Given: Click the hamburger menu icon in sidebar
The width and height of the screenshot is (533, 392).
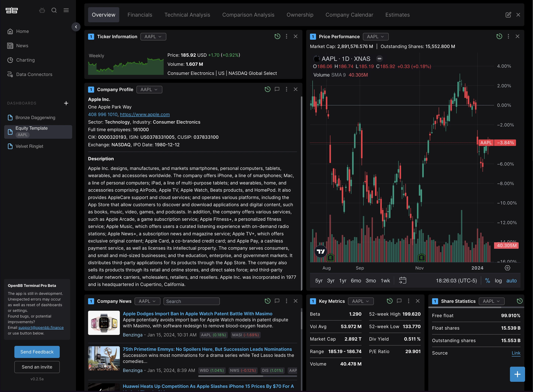Looking at the screenshot, I should click(x=66, y=10).
